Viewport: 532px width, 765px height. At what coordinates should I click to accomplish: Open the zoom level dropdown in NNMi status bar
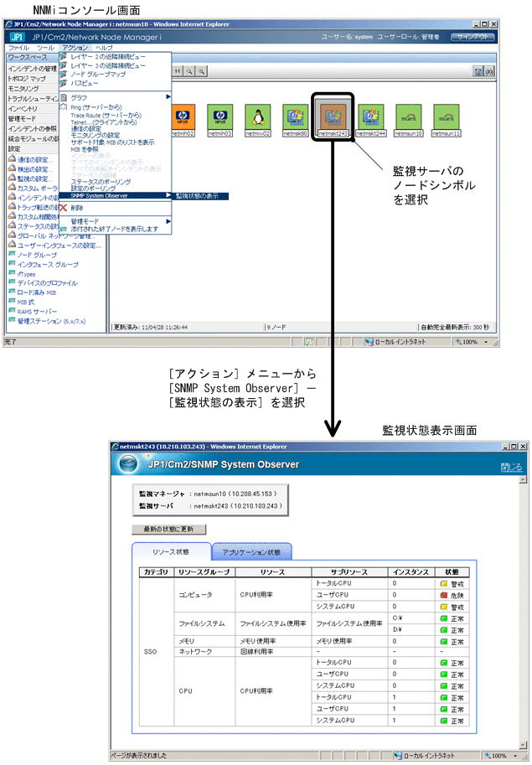click(x=486, y=342)
